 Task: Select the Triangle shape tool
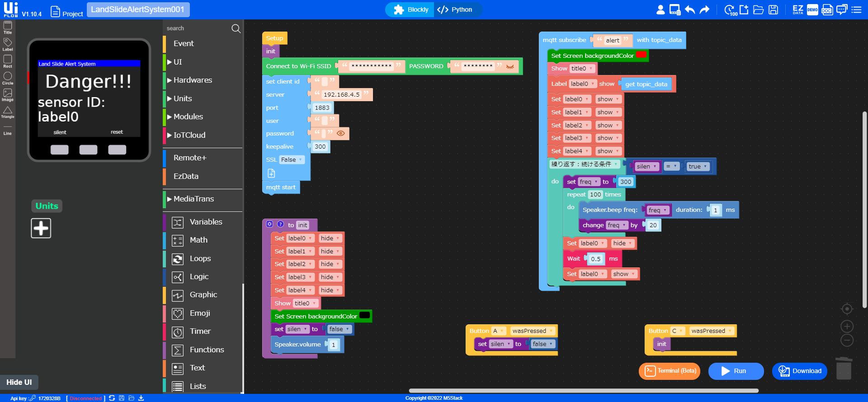pos(8,112)
